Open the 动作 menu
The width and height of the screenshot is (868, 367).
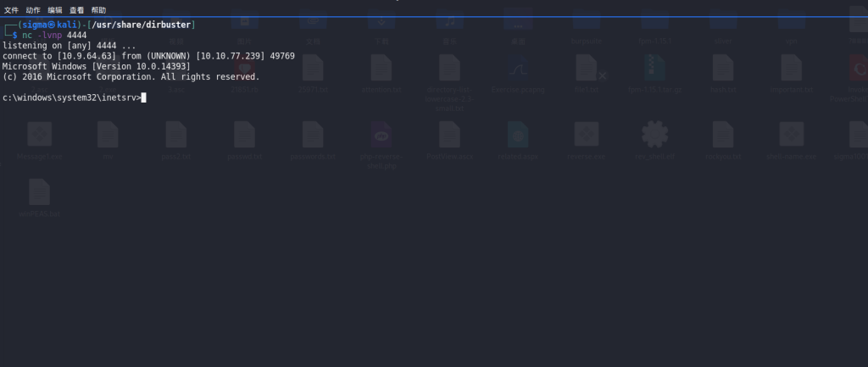coord(33,10)
